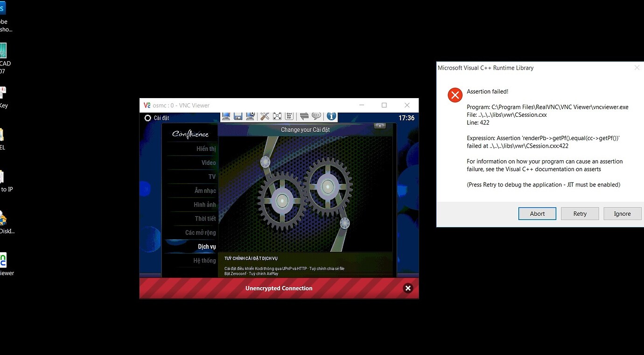The height and width of the screenshot is (355, 644).
Task: Save session screenshot using the floppy disk icon
Action: pos(238,116)
